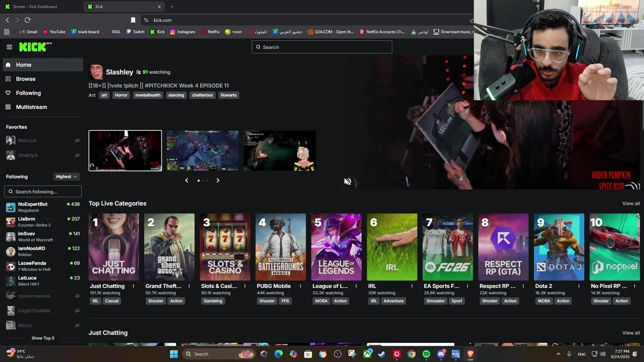Open Lisibrm channel in following list
644x362 pixels.
(43, 222)
